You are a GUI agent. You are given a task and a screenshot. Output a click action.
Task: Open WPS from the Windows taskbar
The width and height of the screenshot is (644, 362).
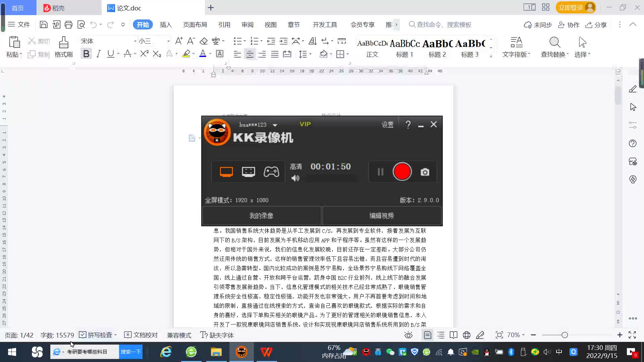[x=266, y=352]
